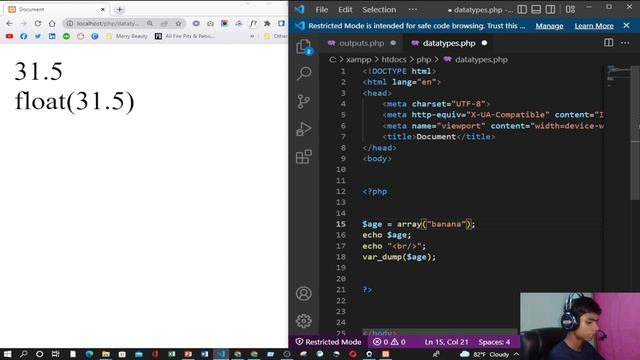Open Chrome home page button
Image resolution: width=640 pixels, height=360 pixels.
pos(52,23)
